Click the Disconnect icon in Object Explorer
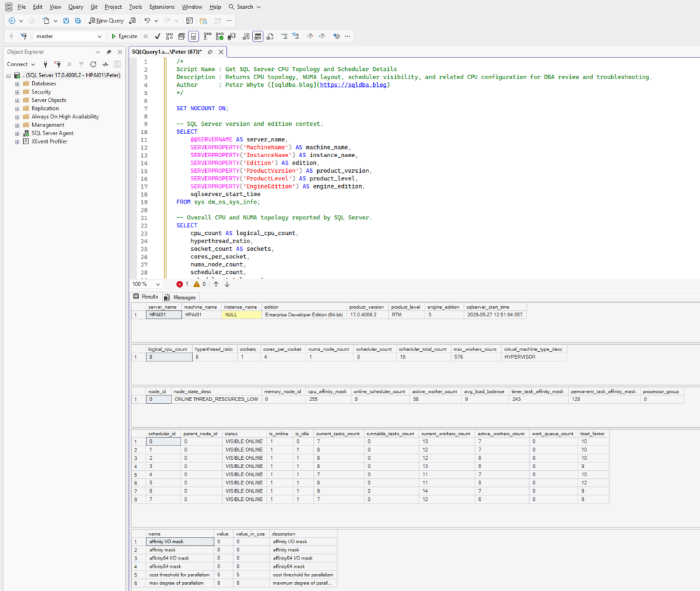Viewport: 700px width, 591px height. pyautogui.click(x=57, y=64)
